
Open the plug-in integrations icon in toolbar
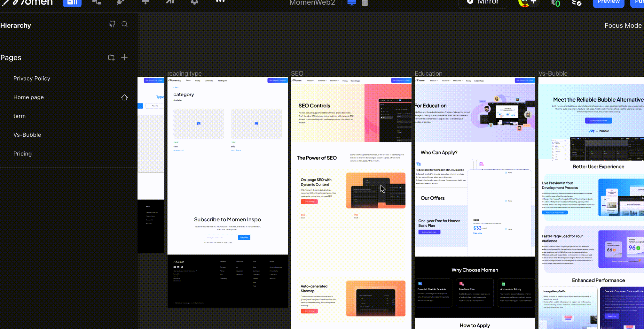click(121, 2)
